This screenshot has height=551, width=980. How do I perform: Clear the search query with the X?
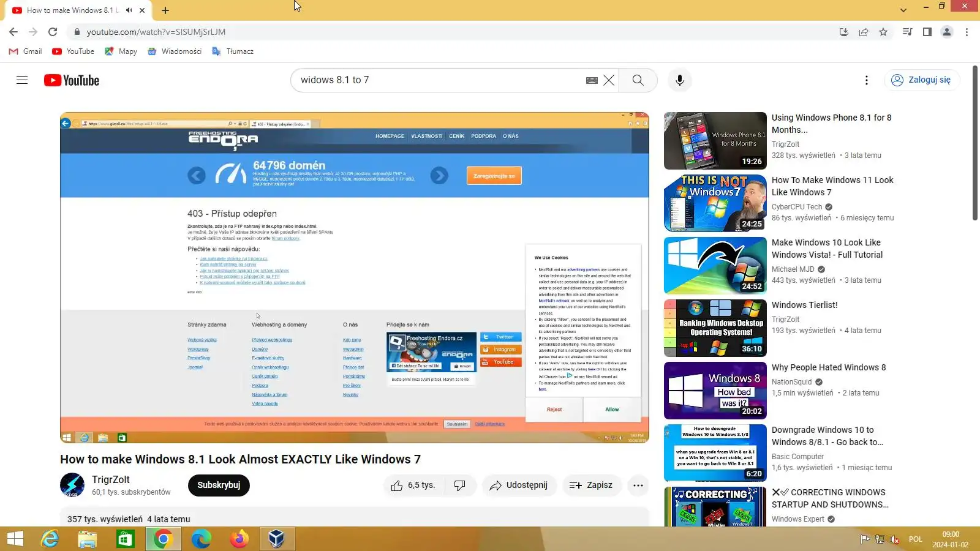point(609,80)
